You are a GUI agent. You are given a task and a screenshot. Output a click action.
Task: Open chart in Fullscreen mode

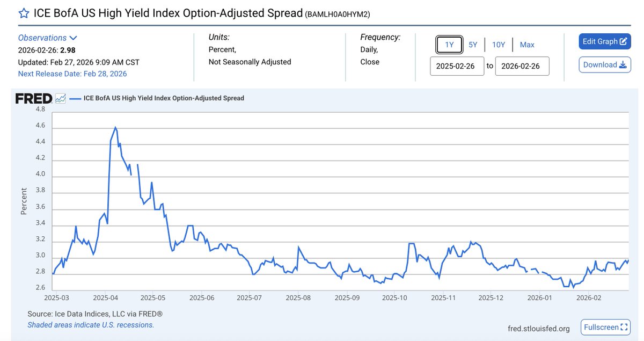coord(605,327)
